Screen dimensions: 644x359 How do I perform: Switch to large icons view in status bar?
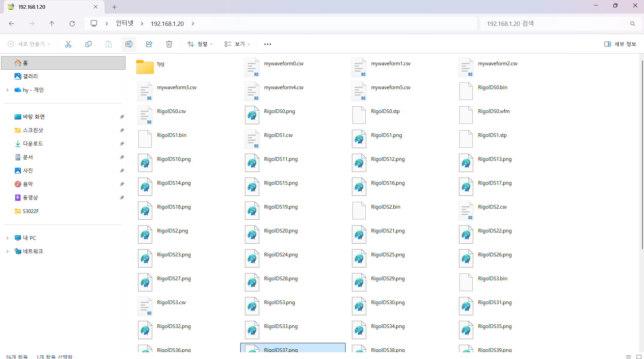pos(639,357)
